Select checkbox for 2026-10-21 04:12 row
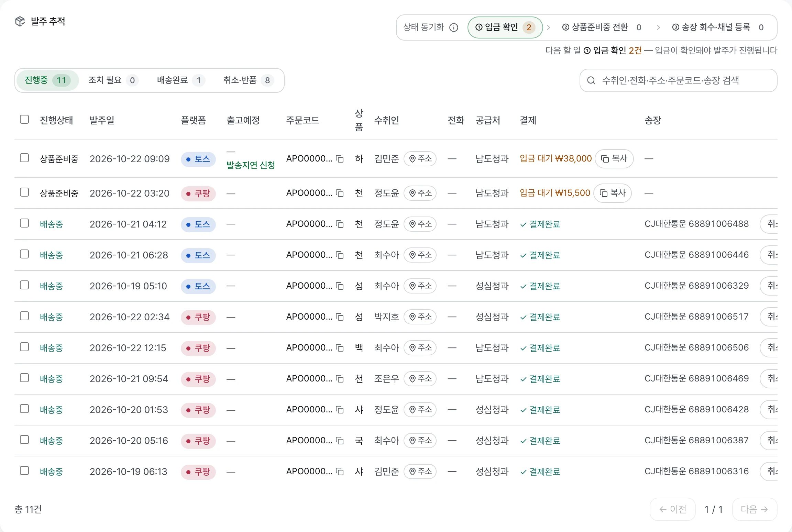Image resolution: width=792 pixels, height=532 pixels. 24,223
